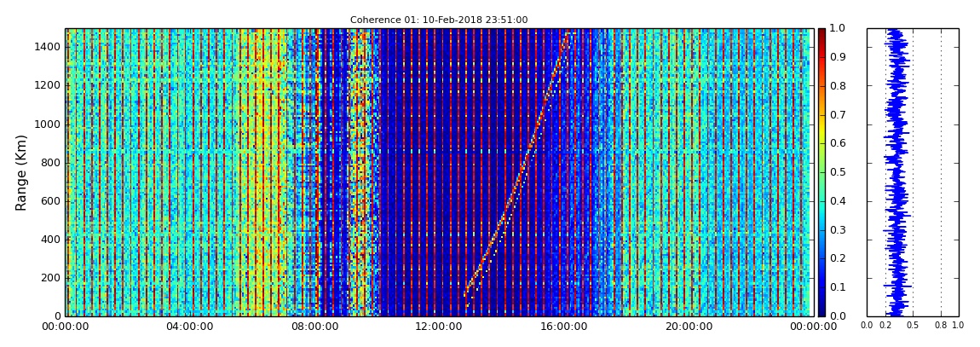This screenshot has height=347, width=980.
Task: Click the 16:00:00 time axis label
Action: click(x=562, y=327)
